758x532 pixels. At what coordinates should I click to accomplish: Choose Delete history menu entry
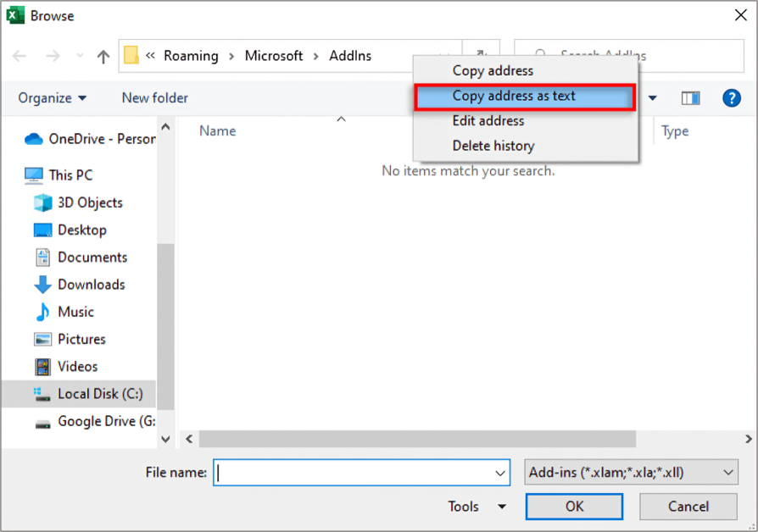click(x=526, y=146)
